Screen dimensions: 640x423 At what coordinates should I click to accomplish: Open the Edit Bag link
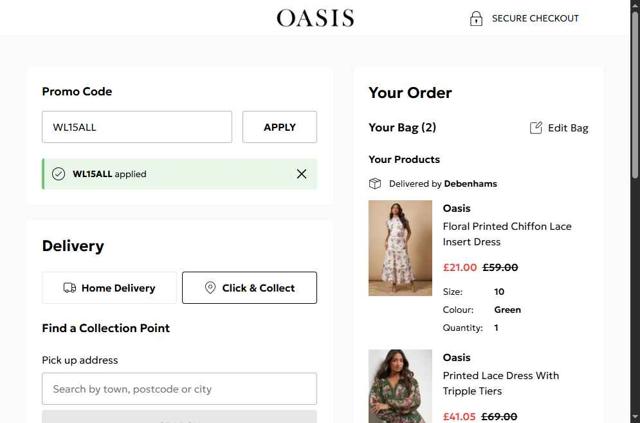coord(567,128)
